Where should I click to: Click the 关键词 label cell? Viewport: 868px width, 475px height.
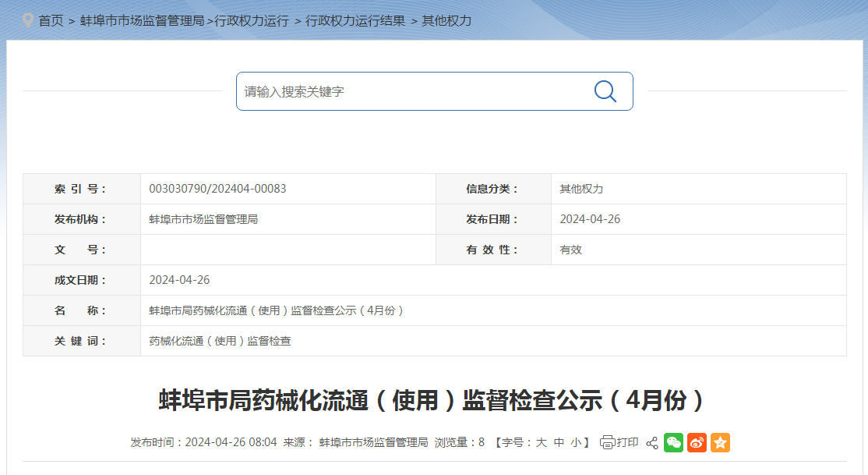(x=82, y=341)
